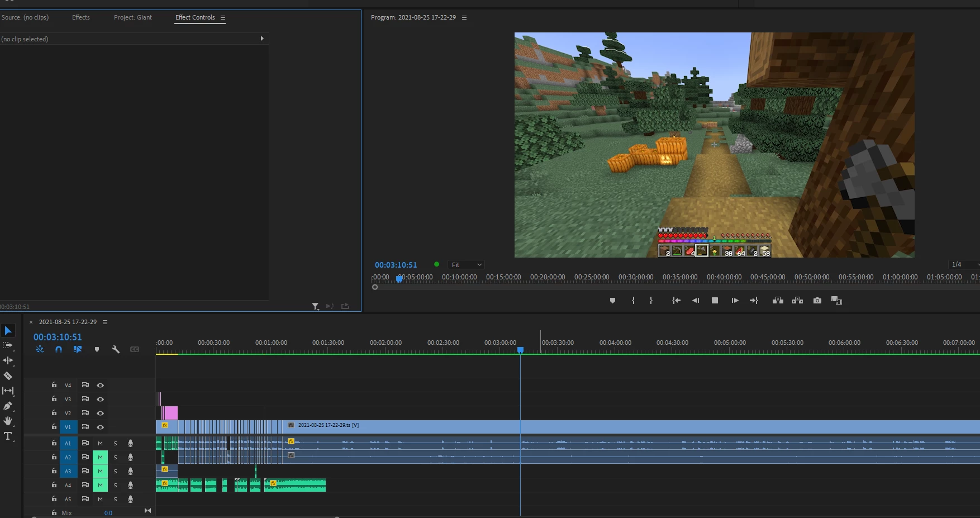Go to In point in Program monitor
This screenshot has width=980, height=518.
pyautogui.click(x=676, y=301)
